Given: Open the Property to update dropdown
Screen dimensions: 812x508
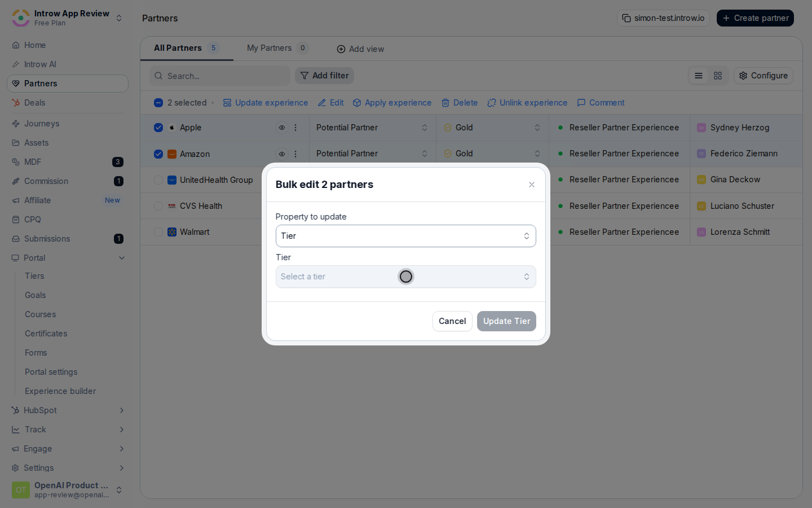Looking at the screenshot, I should point(405,236).
